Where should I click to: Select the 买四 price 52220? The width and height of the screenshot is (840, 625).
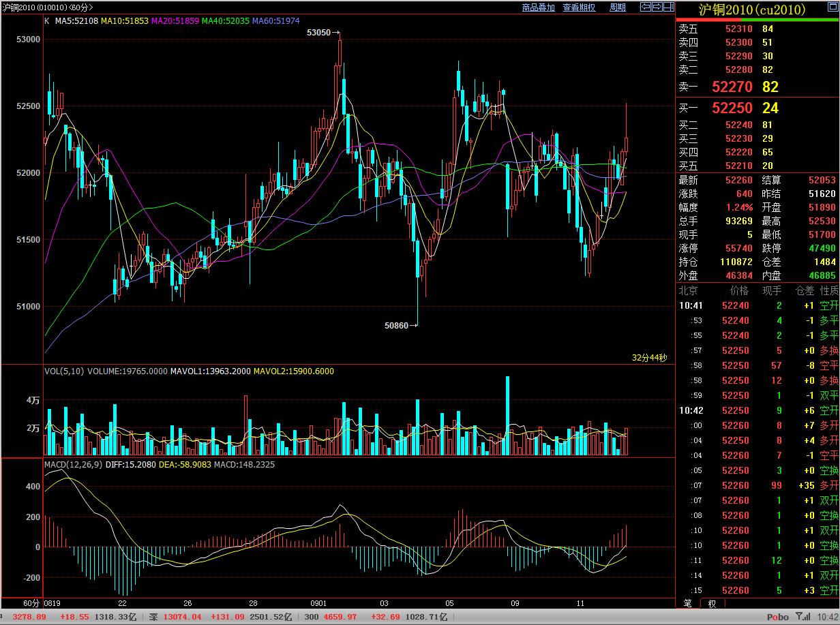[739, 152]
